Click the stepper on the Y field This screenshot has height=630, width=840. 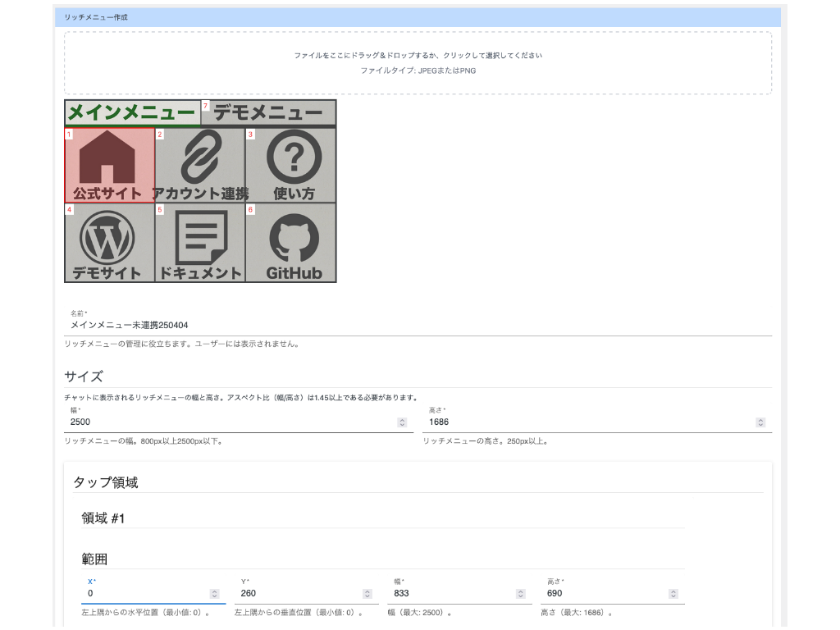pos(367,594)
